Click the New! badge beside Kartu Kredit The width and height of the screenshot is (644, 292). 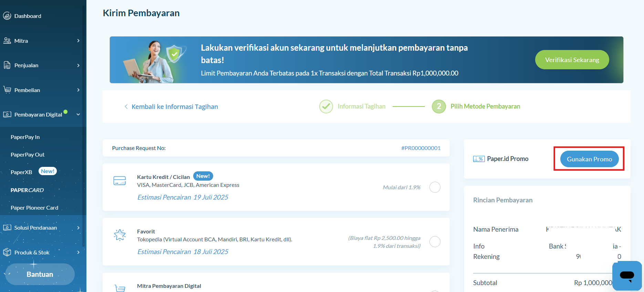[x=203, y=176]
